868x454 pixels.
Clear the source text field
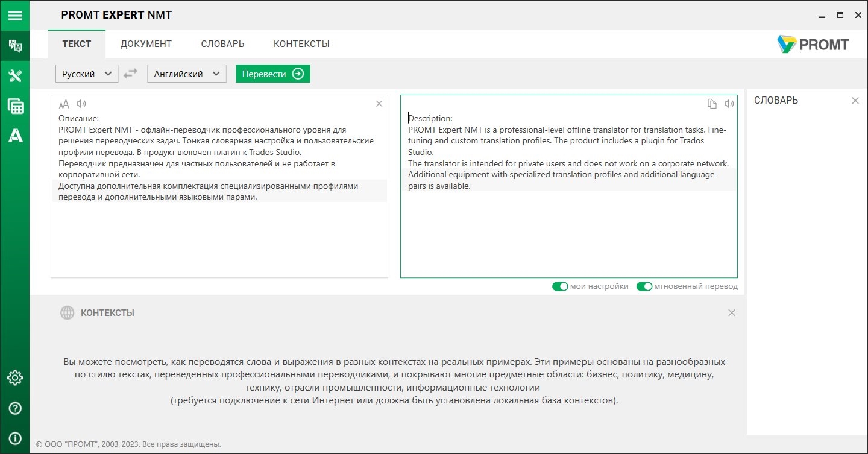(379, 104)
